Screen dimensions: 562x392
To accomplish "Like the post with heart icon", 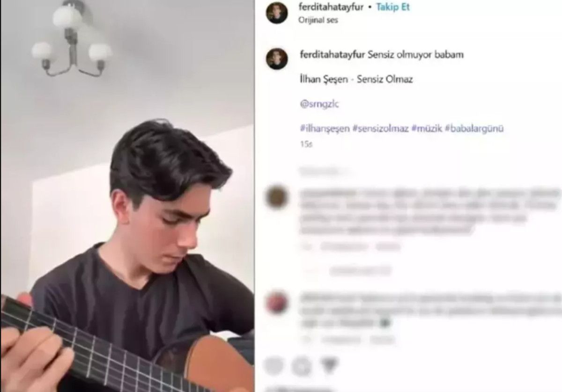I will pyautogui.click(x=275, y=365).
